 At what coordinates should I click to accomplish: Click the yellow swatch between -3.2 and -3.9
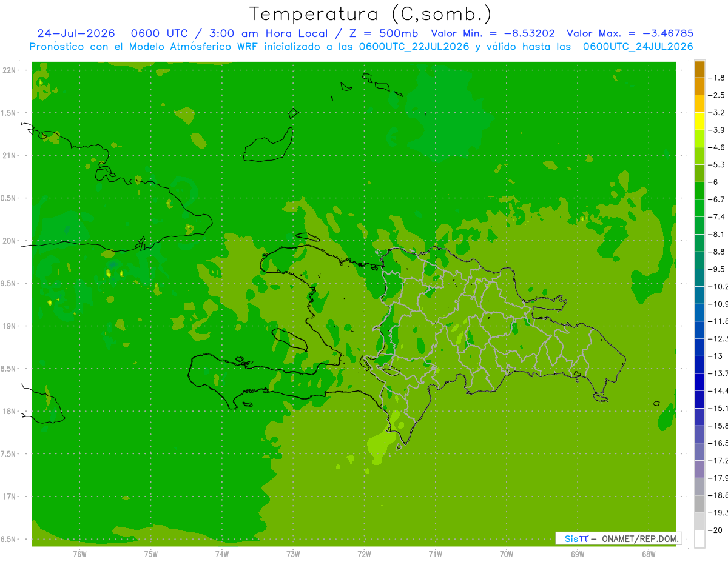(x=699, y=121)
